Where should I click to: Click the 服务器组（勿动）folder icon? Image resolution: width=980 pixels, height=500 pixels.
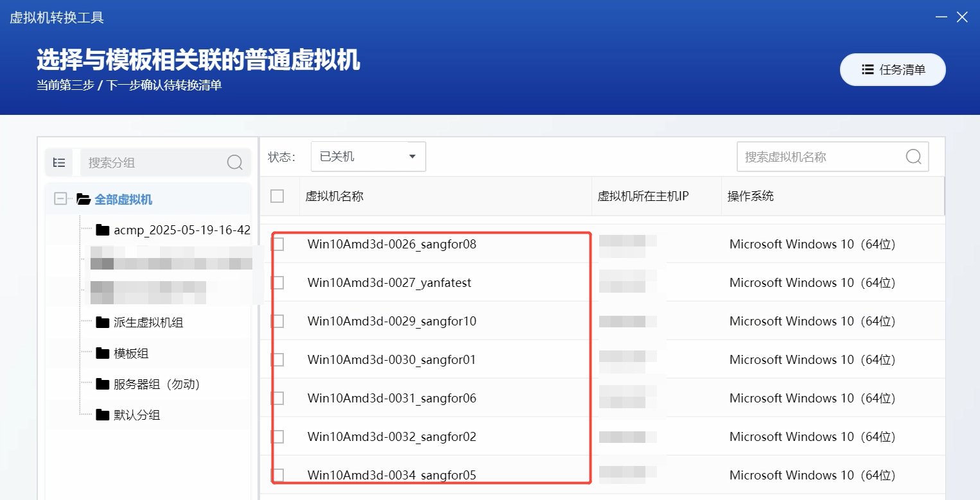pos(102,384)
